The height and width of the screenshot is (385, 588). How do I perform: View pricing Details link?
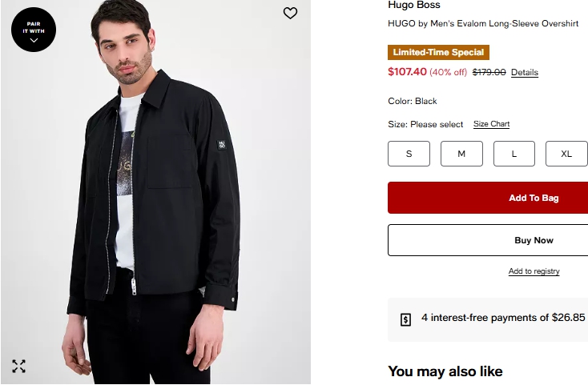pyautogui.click(x=525, y=73)
